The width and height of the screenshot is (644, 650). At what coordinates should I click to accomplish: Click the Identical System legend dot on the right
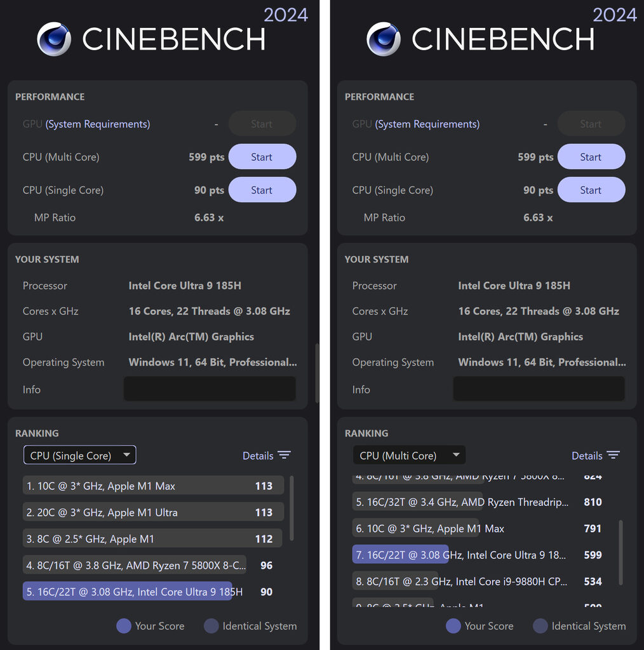(539, 627)
